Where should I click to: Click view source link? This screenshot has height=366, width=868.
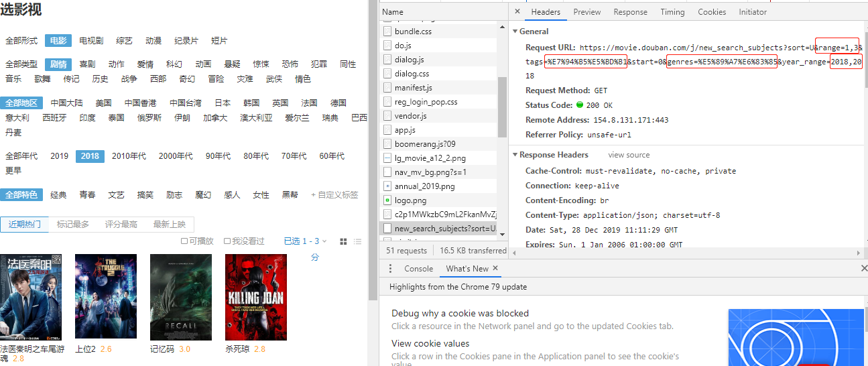point(629,155)
